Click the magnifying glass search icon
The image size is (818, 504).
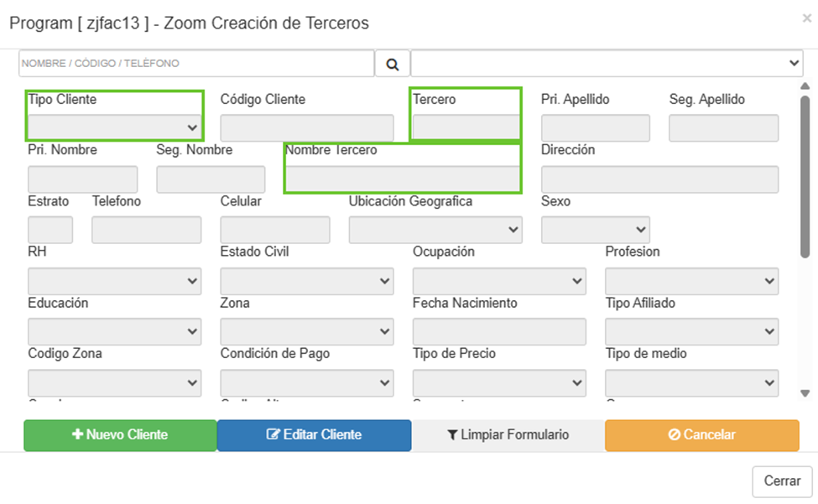pyautogui.click(x=392, y=64)
